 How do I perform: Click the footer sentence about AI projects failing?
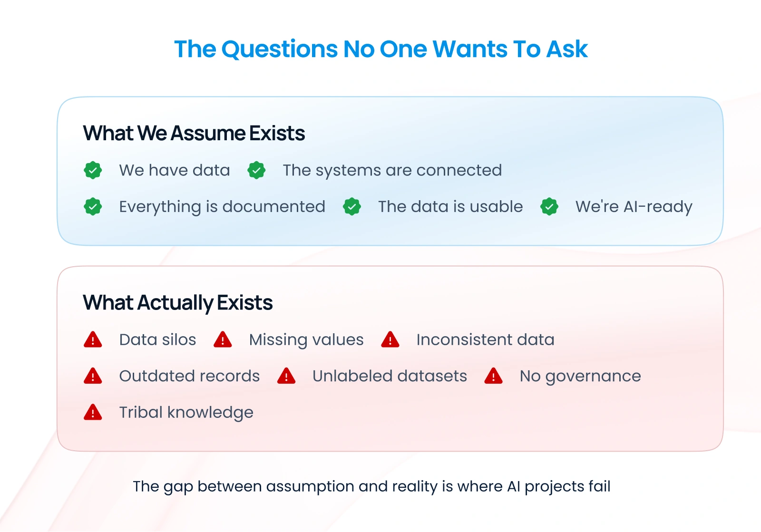pyautogui.click(x=371, y=486)
